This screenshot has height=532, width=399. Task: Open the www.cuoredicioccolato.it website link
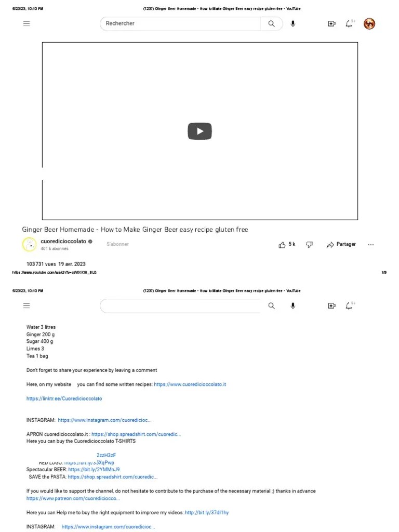coord(190,384)
